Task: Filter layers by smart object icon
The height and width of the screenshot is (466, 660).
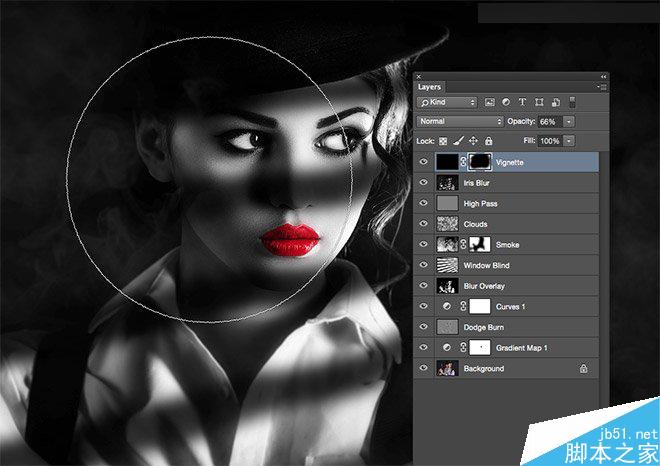Action: point(556,102)
